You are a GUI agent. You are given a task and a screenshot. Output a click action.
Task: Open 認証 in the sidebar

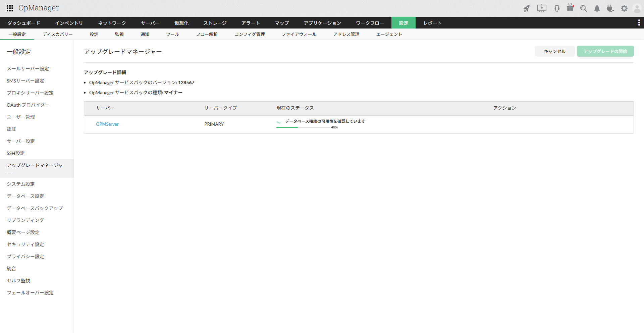coord(37,129)
